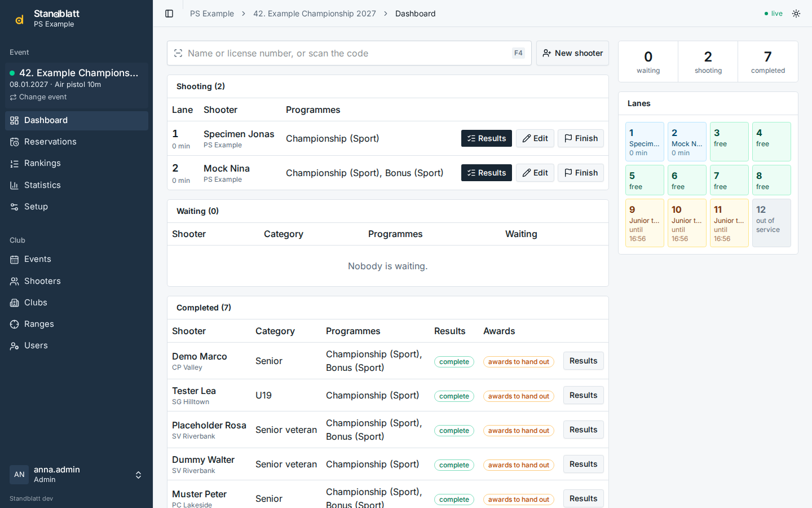812x508 pixels.
Task: Open Results for Tester Lea
Action: click(583, 395)
